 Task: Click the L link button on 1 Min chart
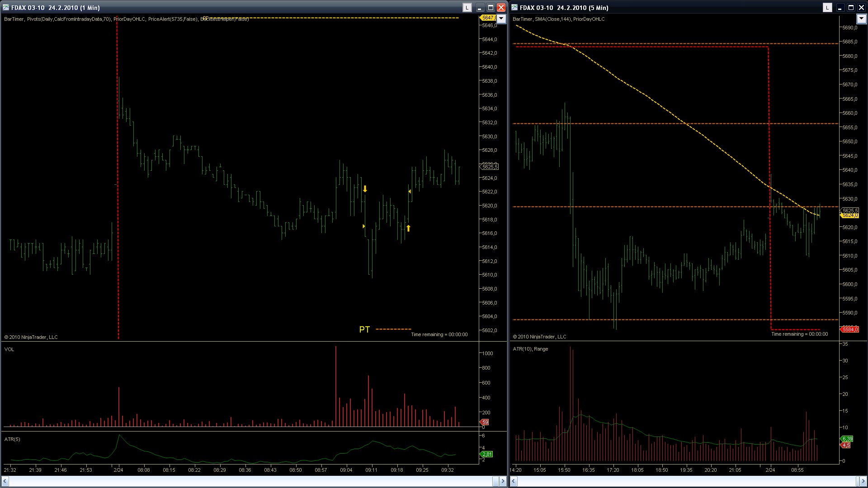pos(467,8)
